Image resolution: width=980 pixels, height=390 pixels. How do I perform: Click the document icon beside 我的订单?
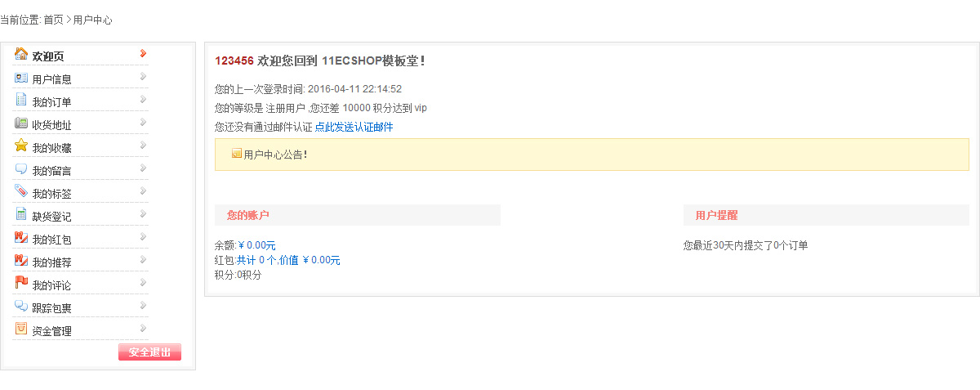tap(21, 100)
